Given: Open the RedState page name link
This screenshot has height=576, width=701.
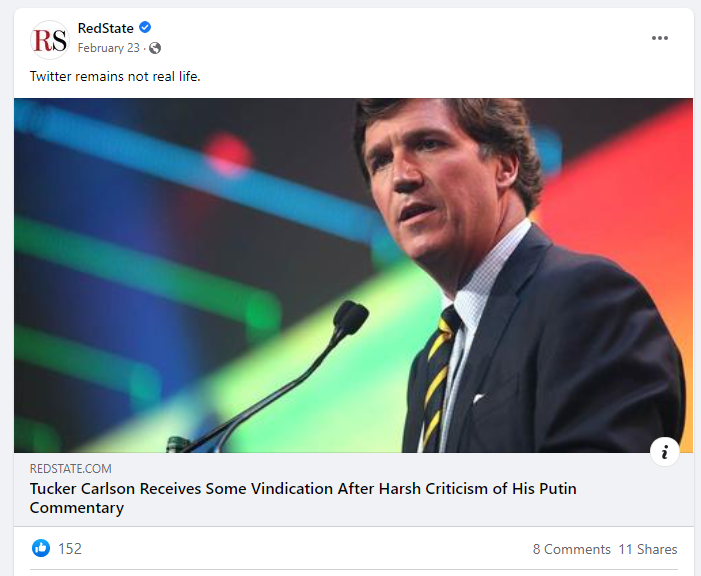Looking at the screenshot, I should click(105, 28).
